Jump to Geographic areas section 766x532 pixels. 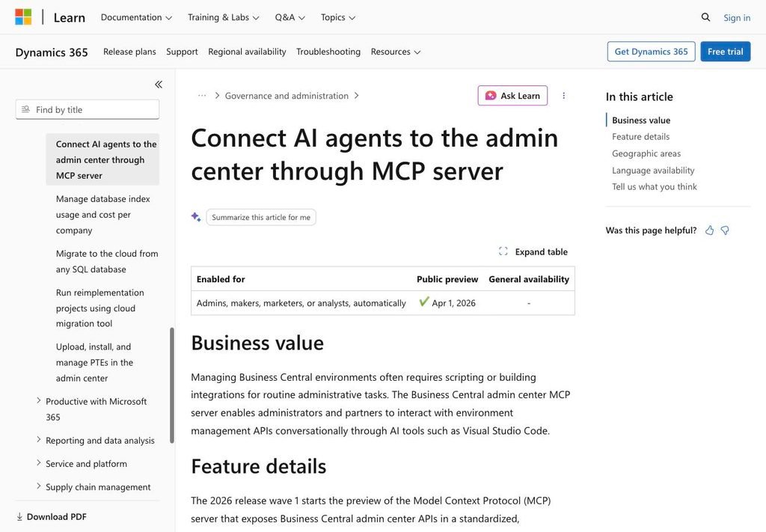pos(646,153)
